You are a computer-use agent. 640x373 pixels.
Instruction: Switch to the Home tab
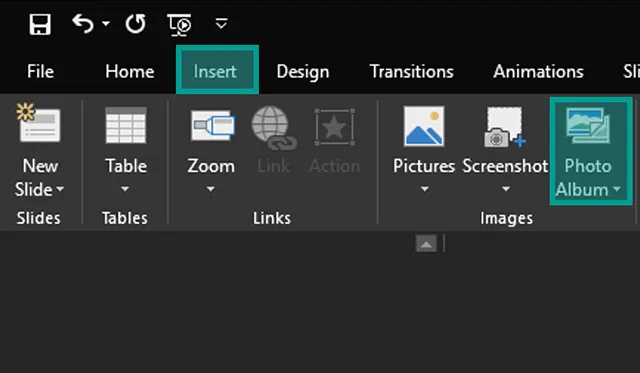click(x=130, y=71)
